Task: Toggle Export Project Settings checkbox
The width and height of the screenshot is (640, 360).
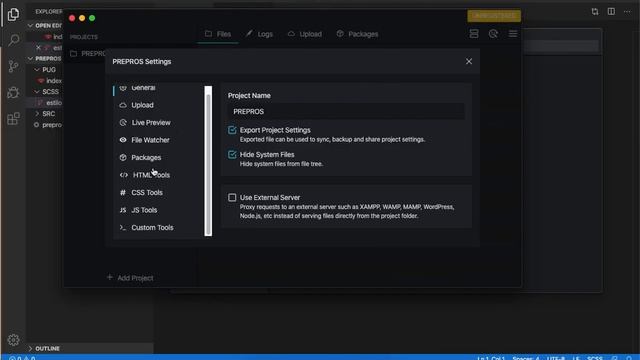Action: click(232, 130)
